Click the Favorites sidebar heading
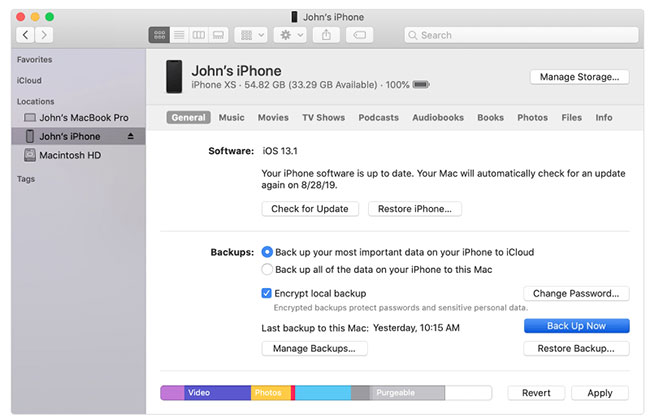650x418 pixels. pos(34,60)
